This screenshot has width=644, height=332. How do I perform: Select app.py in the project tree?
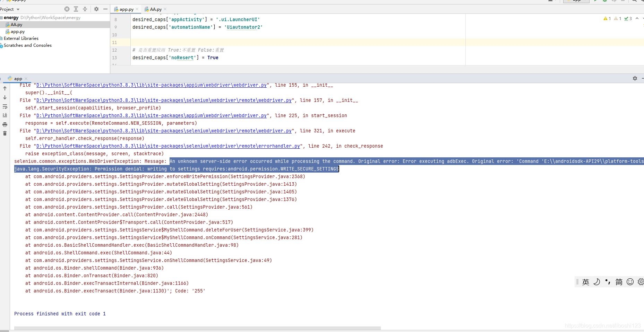(17, 32)
